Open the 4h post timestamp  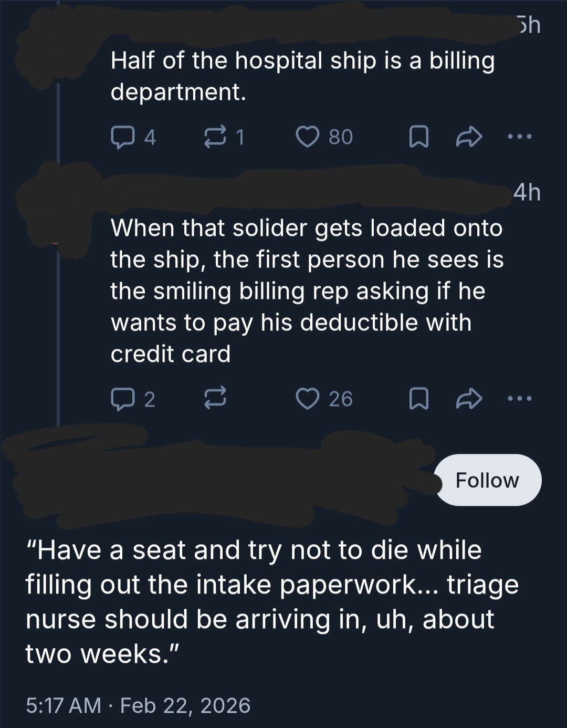pos(527,192)
